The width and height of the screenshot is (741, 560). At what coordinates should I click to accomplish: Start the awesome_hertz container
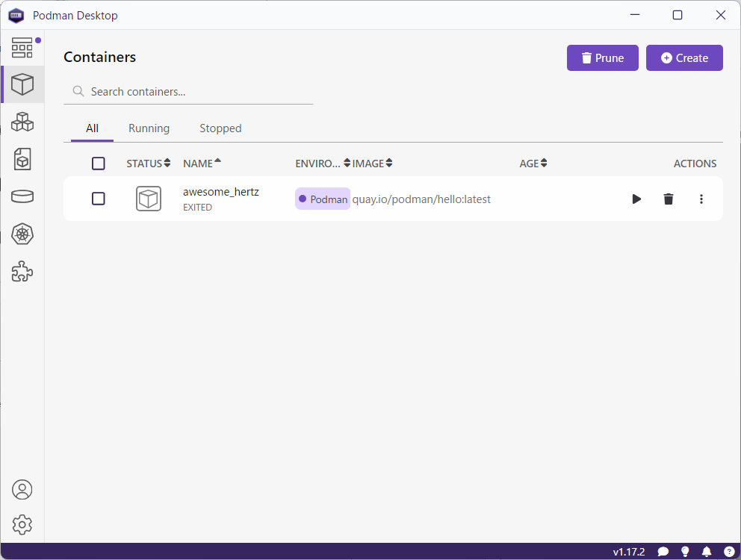tap(636, 199)
